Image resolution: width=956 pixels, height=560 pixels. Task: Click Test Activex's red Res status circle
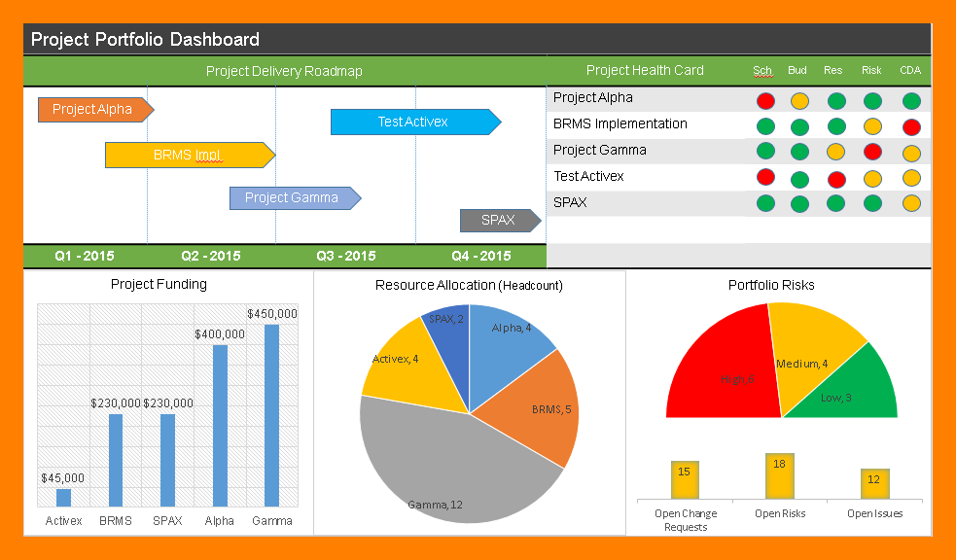click(836, 179)
